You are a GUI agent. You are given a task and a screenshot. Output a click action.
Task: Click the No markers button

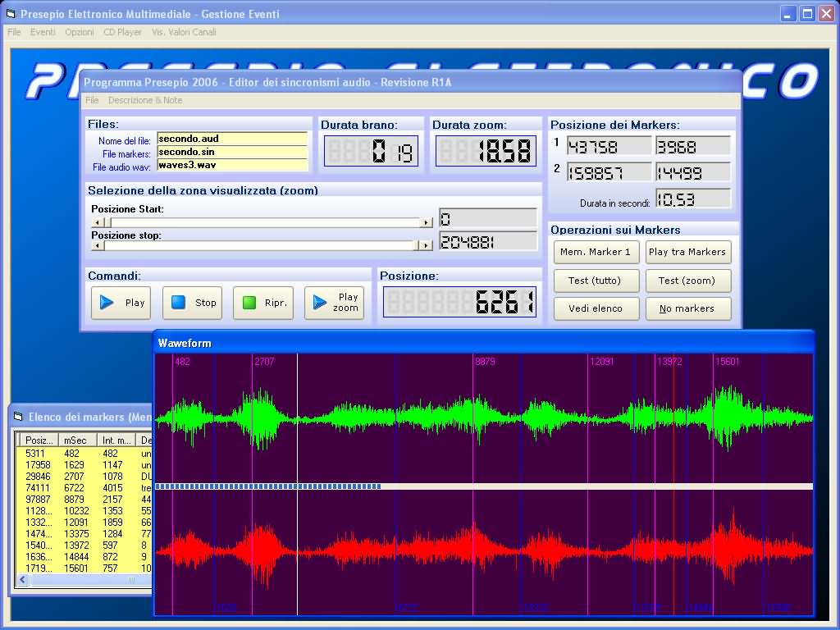coord(687,308)
